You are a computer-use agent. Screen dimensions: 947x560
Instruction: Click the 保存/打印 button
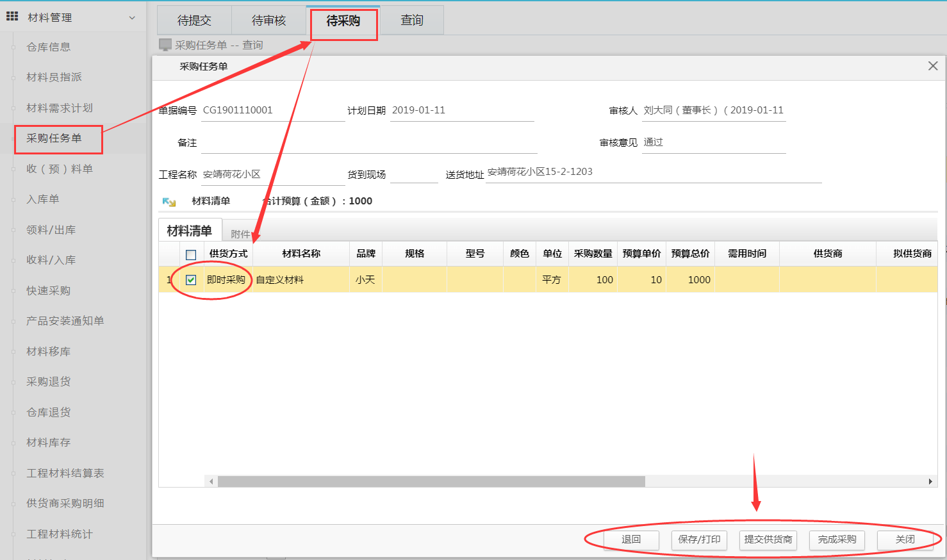click(x=699, y=539)
